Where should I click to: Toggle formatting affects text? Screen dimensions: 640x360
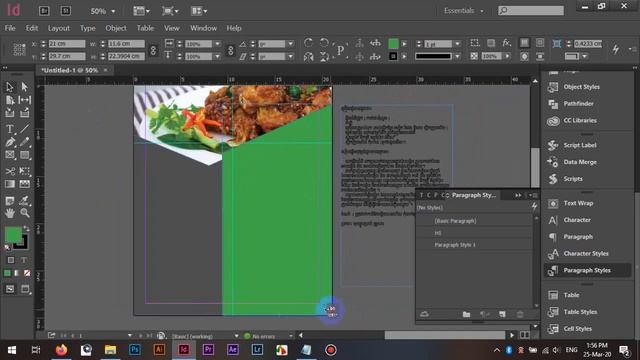point(24,260)
